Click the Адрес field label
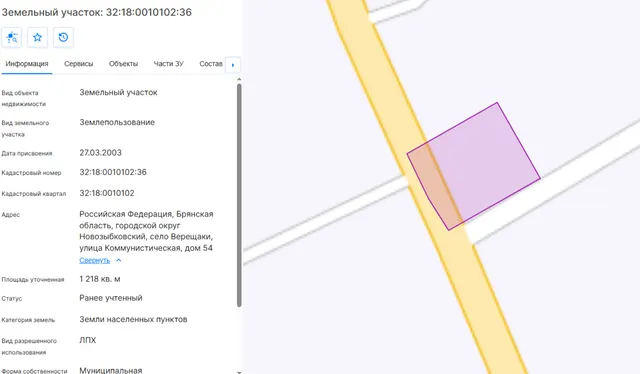Viewport: 640px width, 374px height. [x=11, y=215]
